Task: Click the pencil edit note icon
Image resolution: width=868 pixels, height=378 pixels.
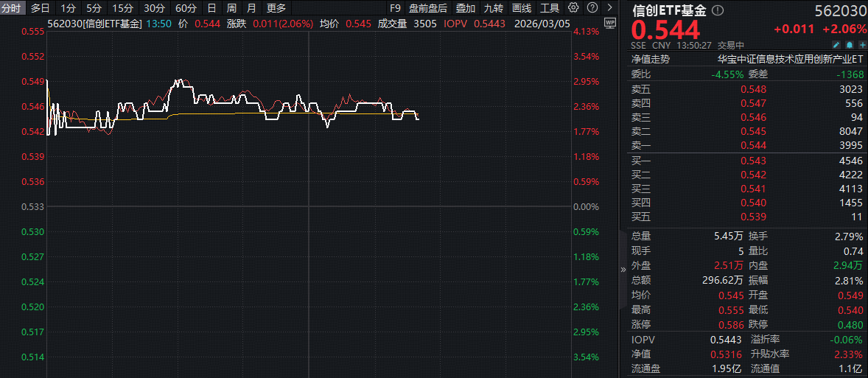Action: (x=836, y=45)
